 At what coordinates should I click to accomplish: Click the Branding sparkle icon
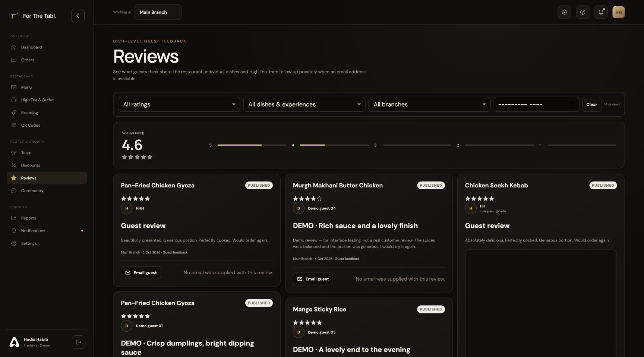pos(14,113)
